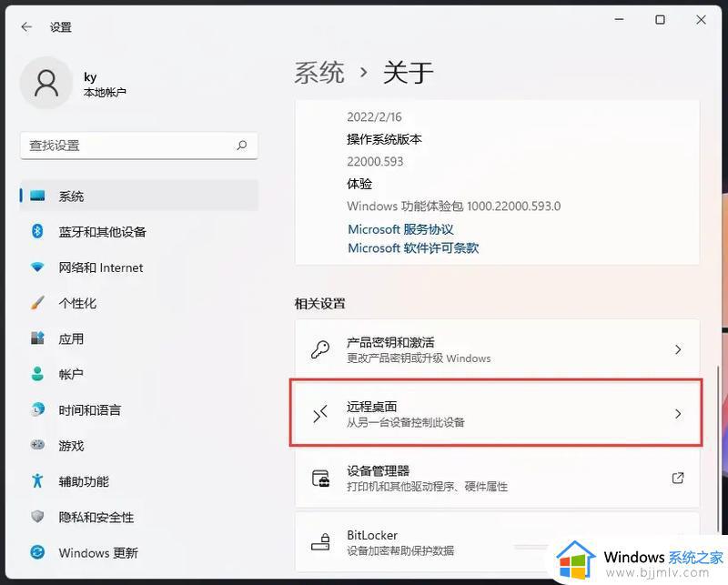
Task: Open the ky user avatar
Action: pos(46,83)
